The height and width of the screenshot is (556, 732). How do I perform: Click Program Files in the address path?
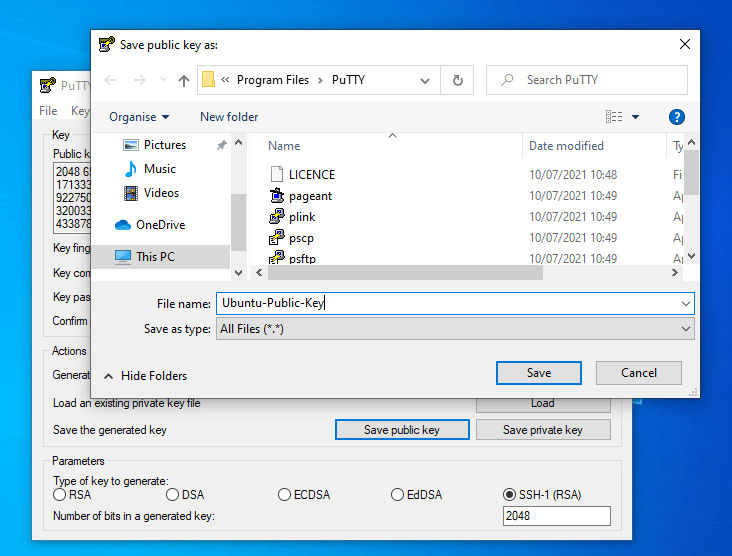[x=273, y=80]
